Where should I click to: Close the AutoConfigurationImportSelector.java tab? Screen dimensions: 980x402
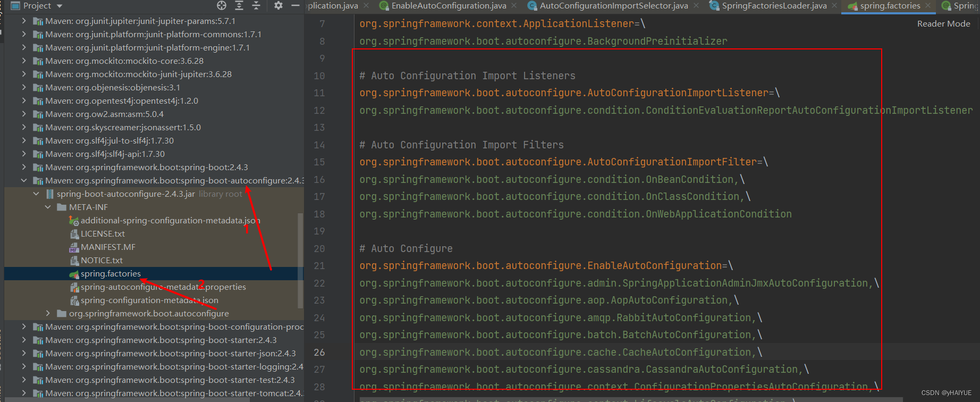[696, 6]
